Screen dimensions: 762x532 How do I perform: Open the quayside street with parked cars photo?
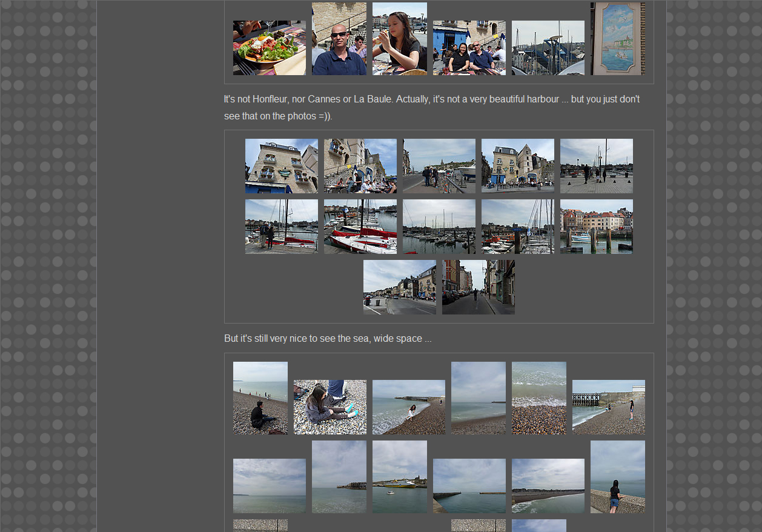click(x=399, y=287)
